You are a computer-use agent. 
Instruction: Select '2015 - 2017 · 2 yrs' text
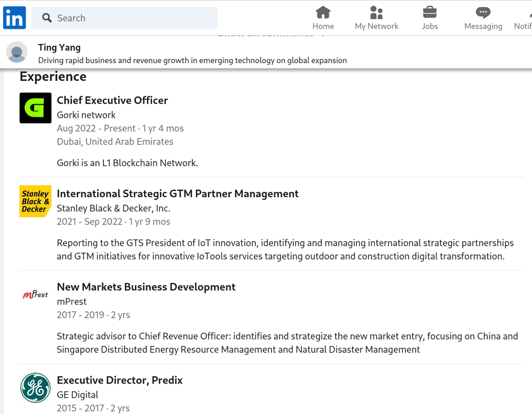pos(93,408)
